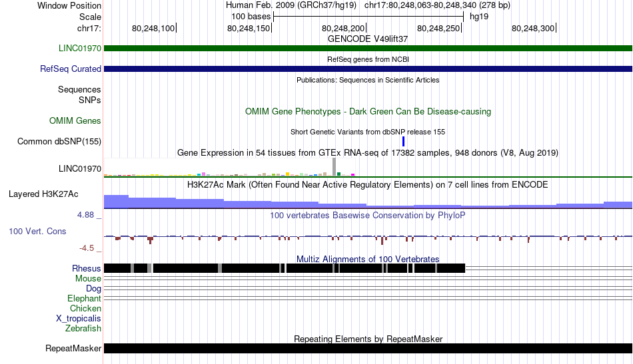The width and height of the screenshot is (633, 364).
Task: Click the chr17: ruler label
Action: [x=89, y=28]
